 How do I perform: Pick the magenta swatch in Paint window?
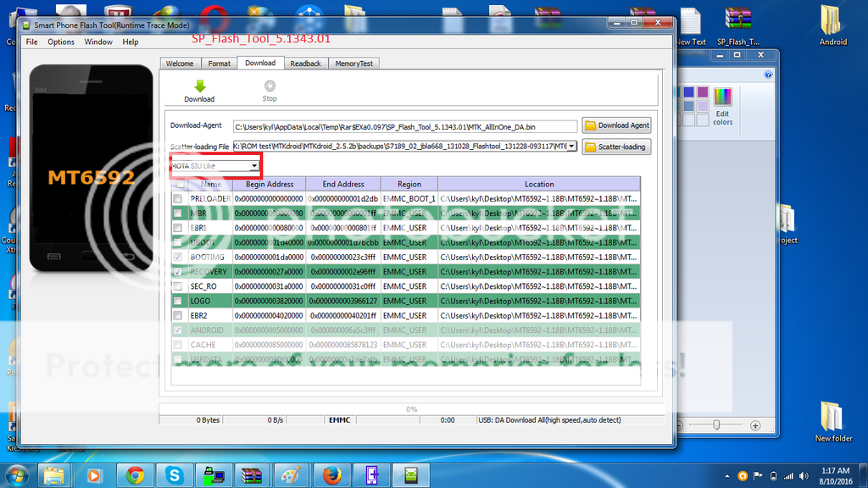pyautogui.click(x=703, y=91)
